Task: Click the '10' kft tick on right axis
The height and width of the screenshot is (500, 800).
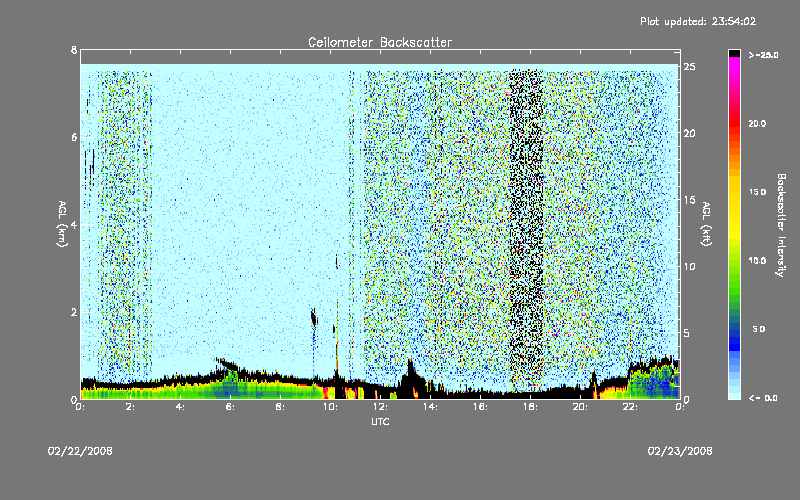Action: (690, 266)
